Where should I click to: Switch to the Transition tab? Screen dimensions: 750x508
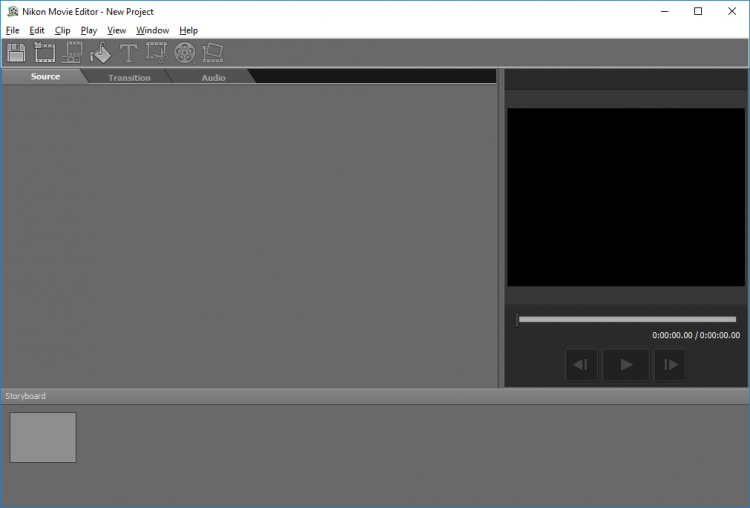tap(129, 77)
